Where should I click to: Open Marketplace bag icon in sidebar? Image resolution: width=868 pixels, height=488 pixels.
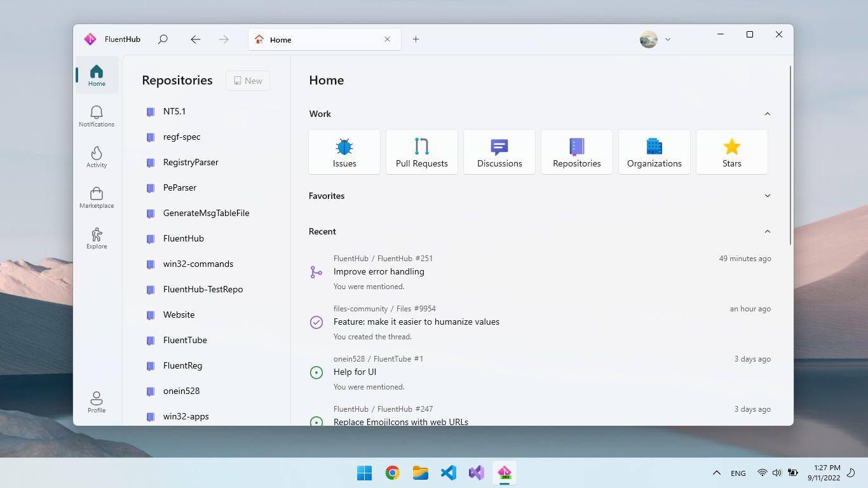tap(97, 197)
